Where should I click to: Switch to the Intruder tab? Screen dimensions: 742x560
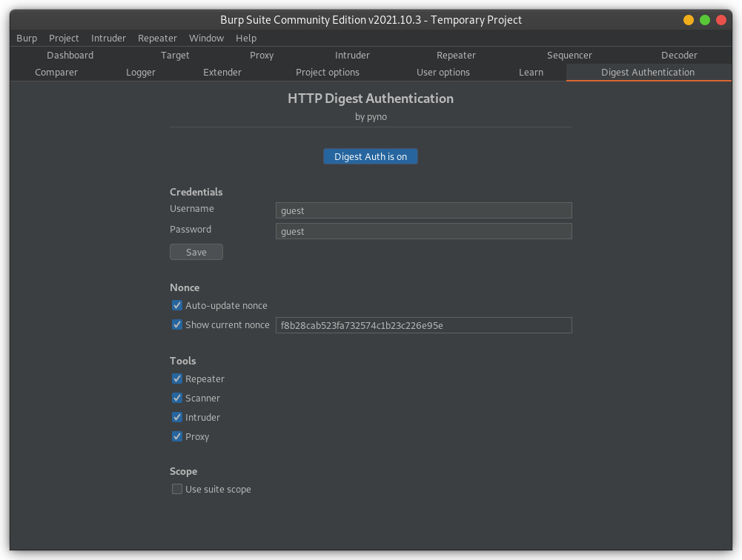(x=352, y=56)
